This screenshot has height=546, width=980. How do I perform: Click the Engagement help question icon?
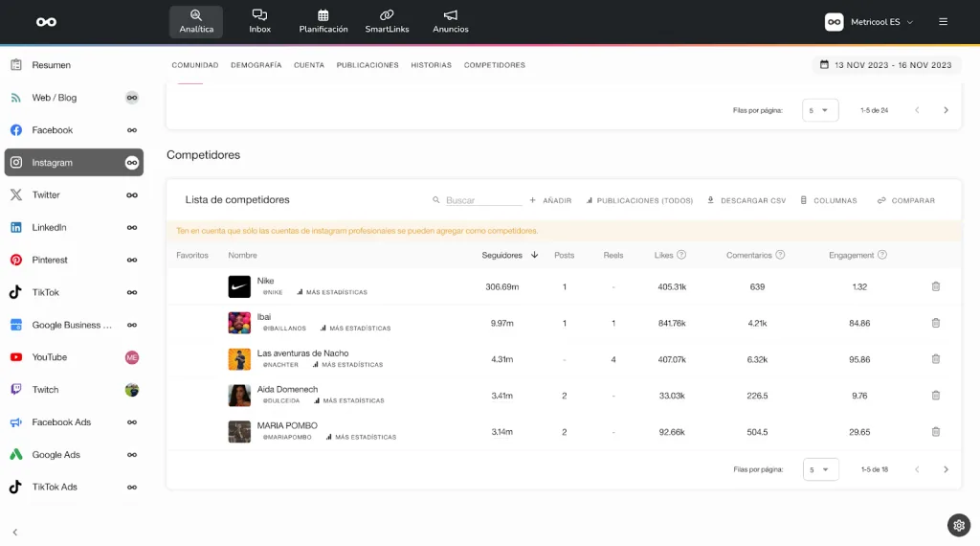(x=881, y=255)
